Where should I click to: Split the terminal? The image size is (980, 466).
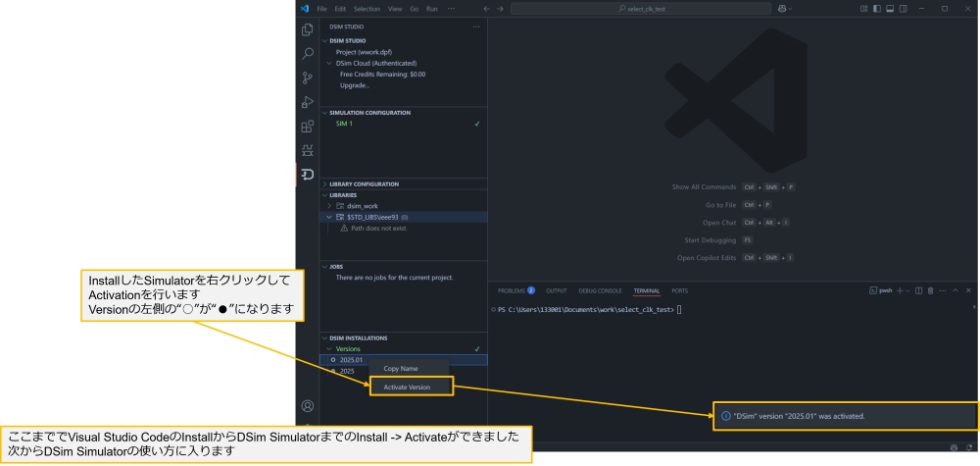[x=919, y=290]
